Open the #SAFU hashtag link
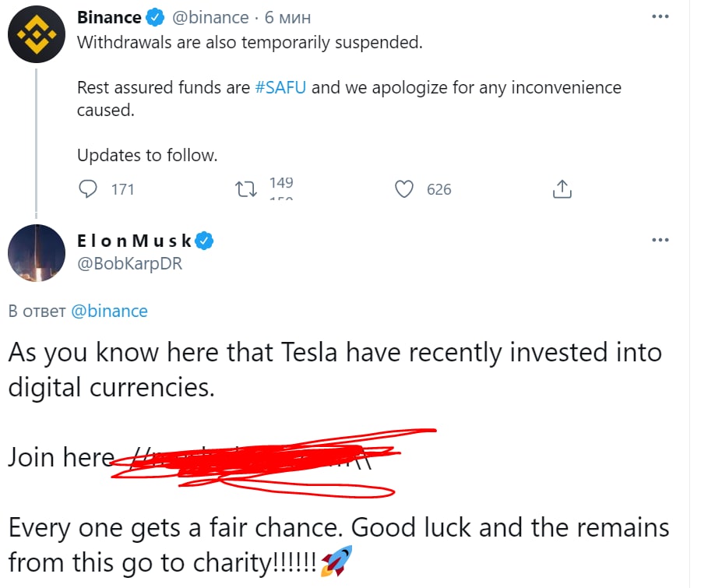 pos(280,87)
